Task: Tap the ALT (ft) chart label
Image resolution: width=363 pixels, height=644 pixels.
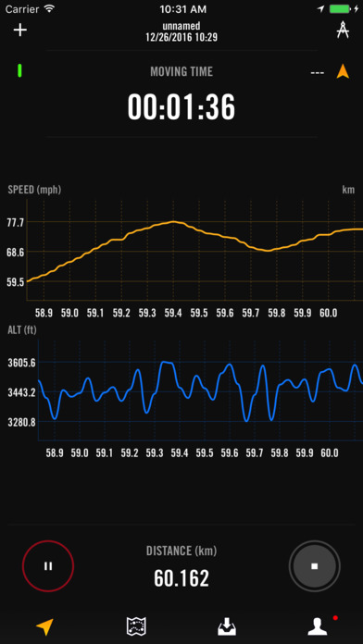Action: [23, 329]
